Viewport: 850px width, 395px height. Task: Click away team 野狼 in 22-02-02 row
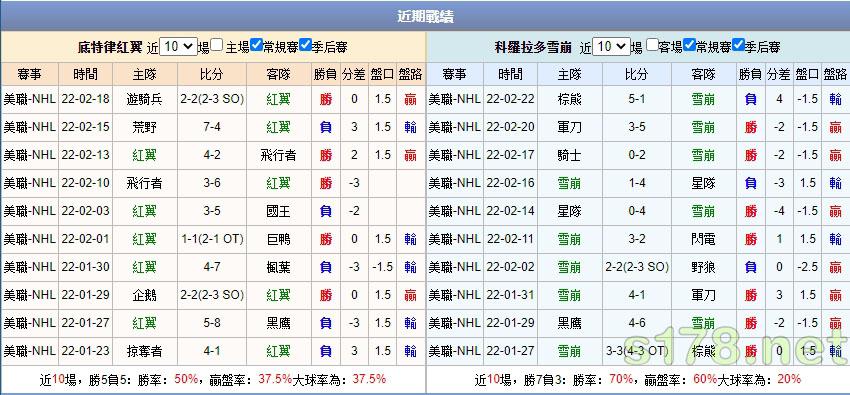[x=703, y=267]
